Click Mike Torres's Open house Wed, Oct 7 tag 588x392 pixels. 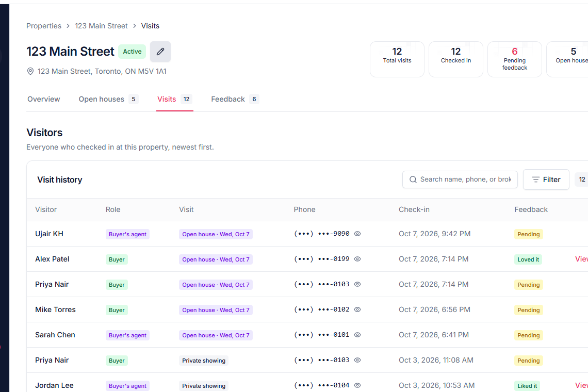[216, 310]
